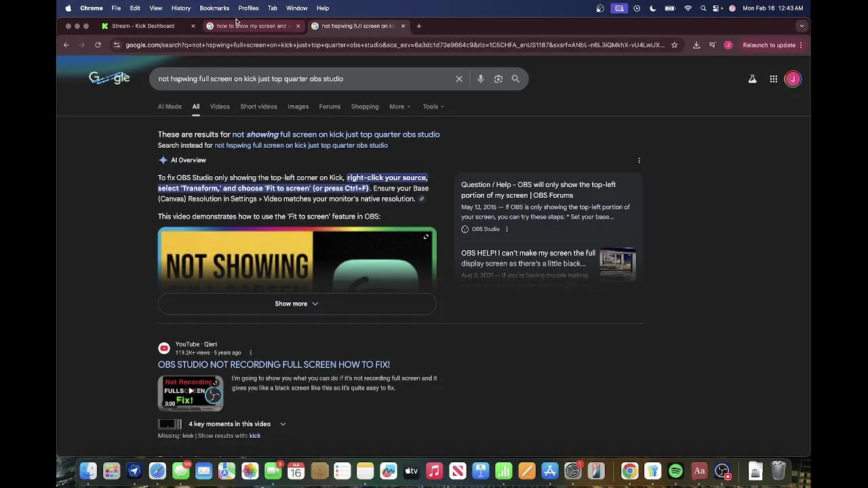
Task: Open Control Center in menu bar
Action: click(x=717, y=8)
